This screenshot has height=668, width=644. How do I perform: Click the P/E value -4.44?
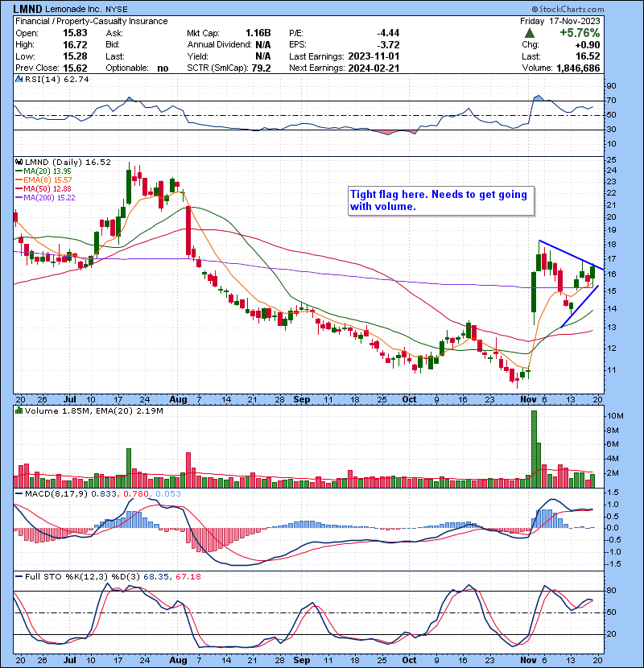tap(388, 33)
